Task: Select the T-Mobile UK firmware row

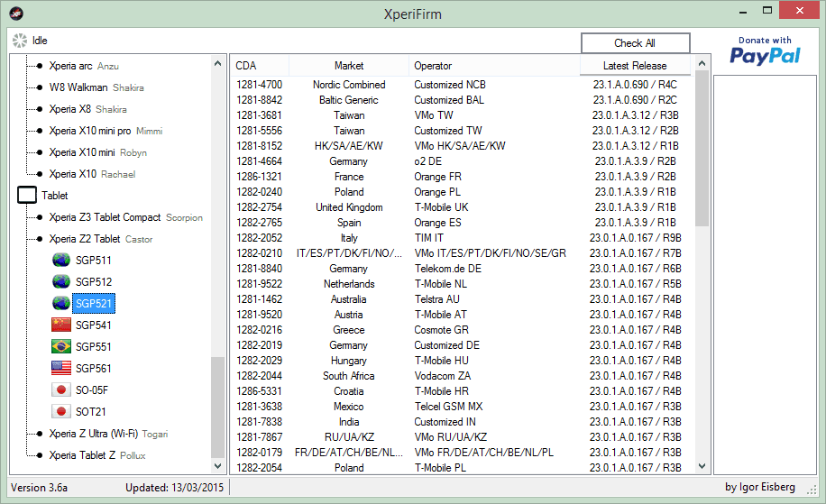Action: click(462, 207)
